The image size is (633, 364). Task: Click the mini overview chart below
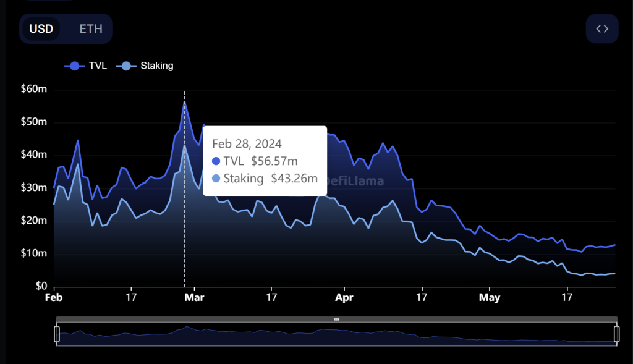pyautogui.click(x=336, y=335)
